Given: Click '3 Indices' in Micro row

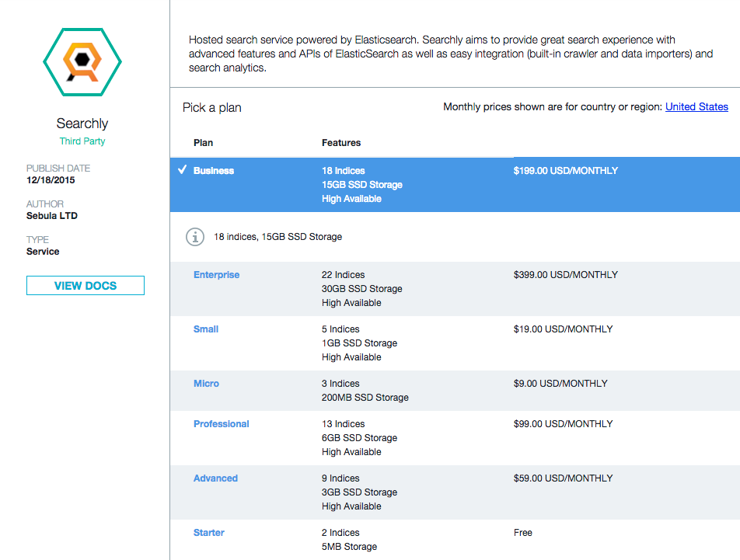Looking at the screenshot, I should (340, 384).
